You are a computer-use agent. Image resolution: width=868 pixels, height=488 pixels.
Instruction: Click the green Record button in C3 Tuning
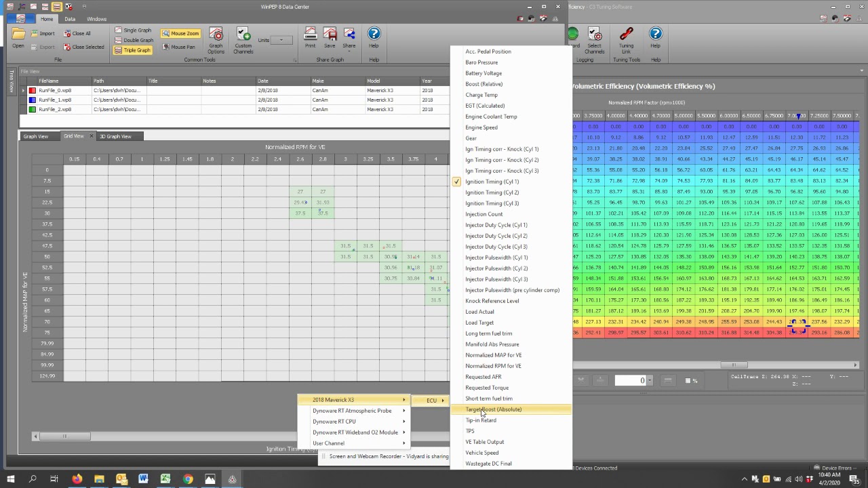(574, 35)
